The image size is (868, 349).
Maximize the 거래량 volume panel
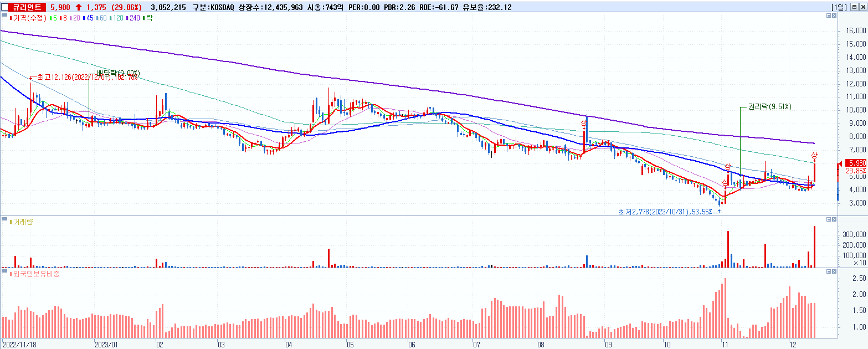pyautogui.click(x=828, y=220)
